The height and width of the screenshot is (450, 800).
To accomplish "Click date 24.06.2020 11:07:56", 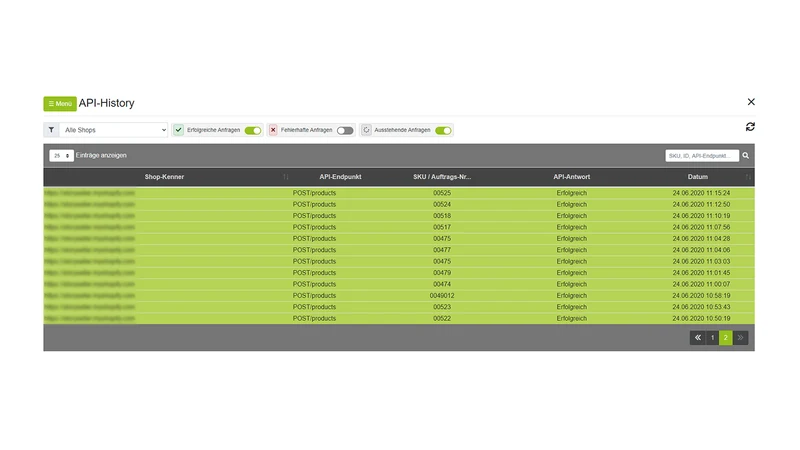I will [x=701, y=227].
